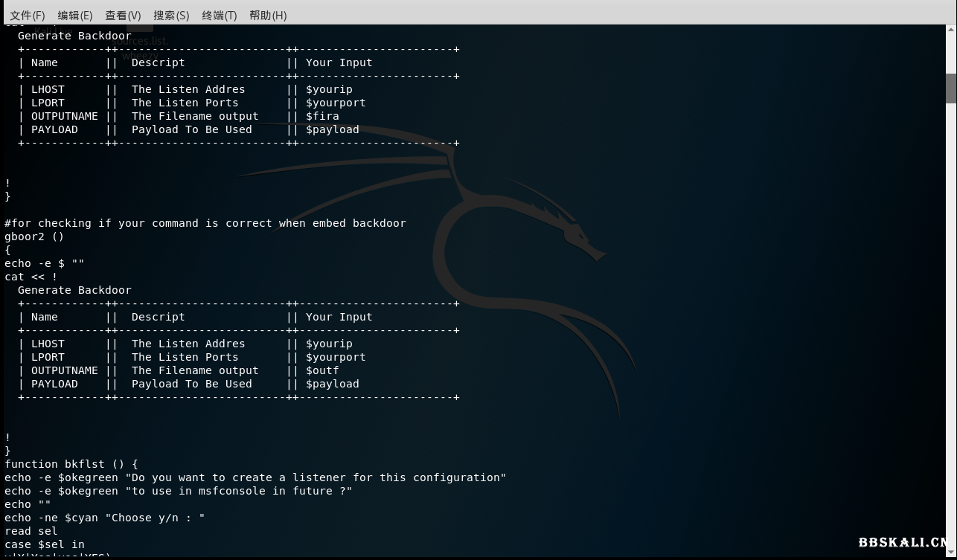Open the 编辑(E) edit menu
957x560 pixels.
point(74,15)
